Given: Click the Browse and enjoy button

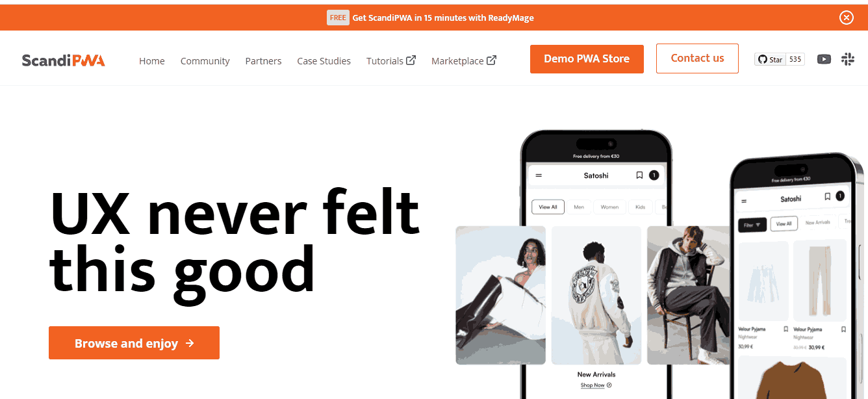Looking at the screenshot, I should point(134,343).
